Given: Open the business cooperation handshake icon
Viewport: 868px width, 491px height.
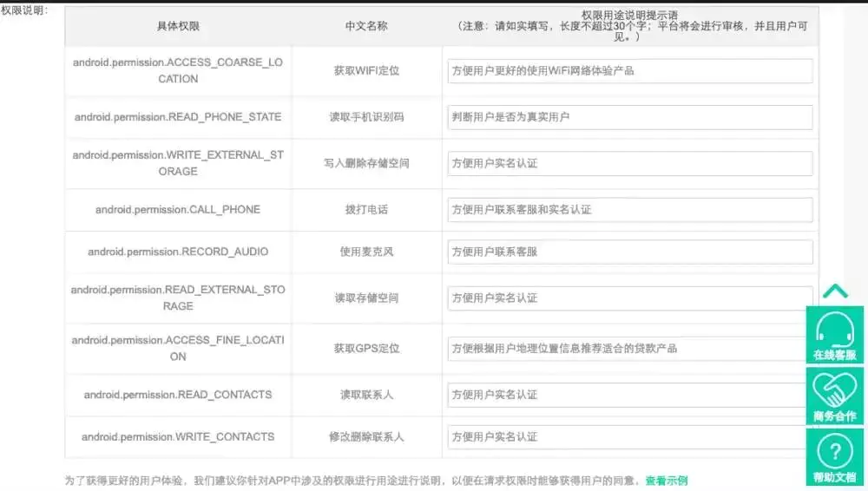Looking at the screenshot, I should click(834, 389).
